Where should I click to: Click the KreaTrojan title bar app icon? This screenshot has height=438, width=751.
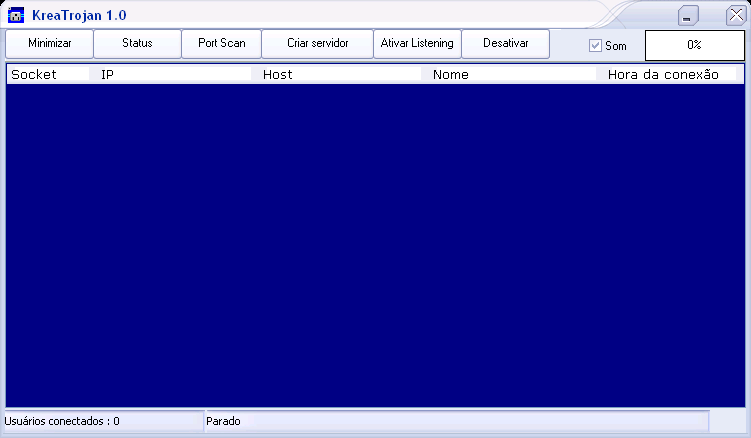click(x=15, y=16)
